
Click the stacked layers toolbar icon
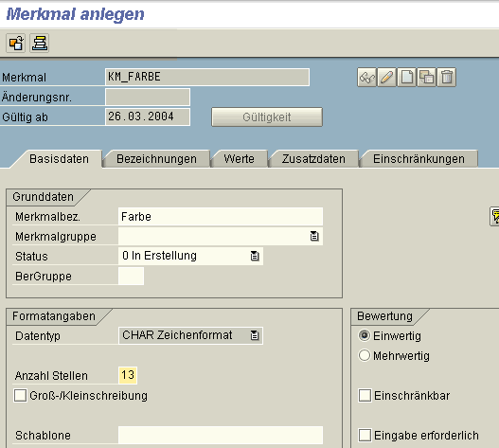click(x=40, y=43)
